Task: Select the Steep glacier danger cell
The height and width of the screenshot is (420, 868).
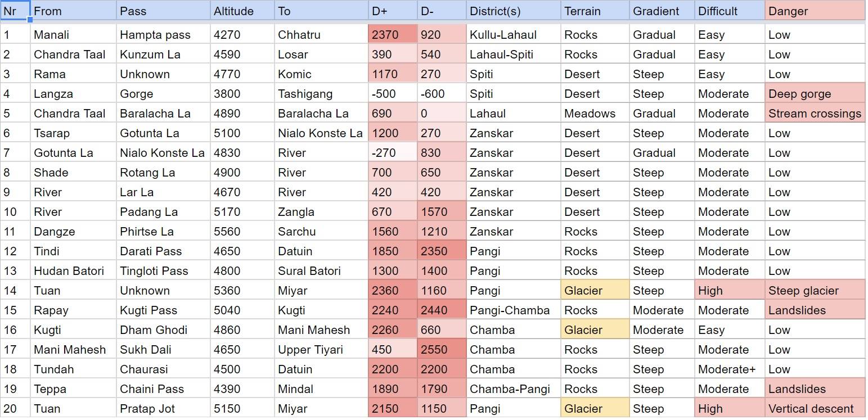Action: (x=815, y=291)
